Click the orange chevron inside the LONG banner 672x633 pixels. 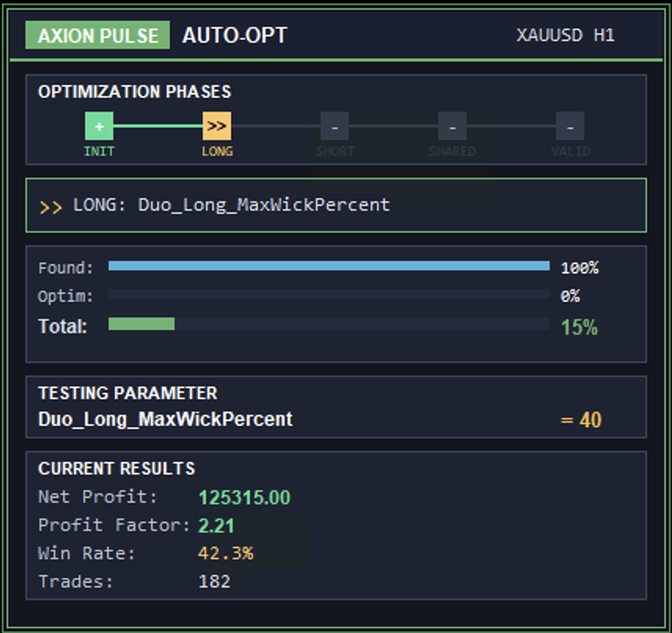pos(53,206)
